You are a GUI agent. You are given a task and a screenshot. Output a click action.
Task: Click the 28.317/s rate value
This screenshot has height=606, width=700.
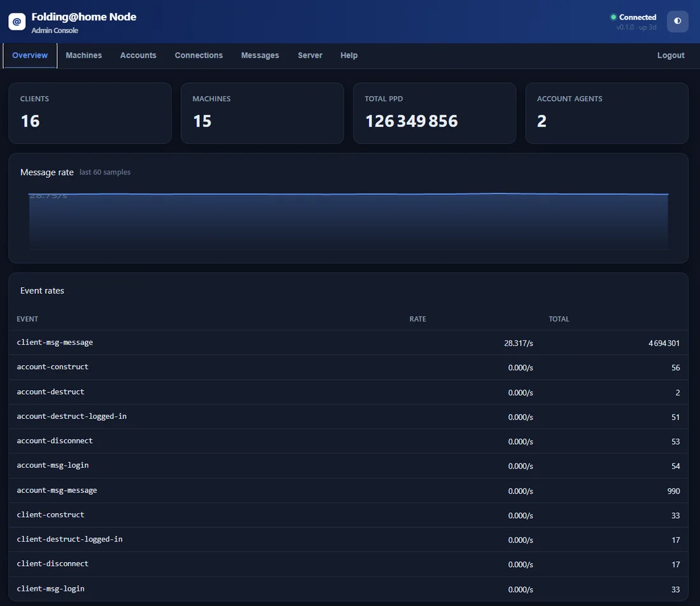point(518,343)
